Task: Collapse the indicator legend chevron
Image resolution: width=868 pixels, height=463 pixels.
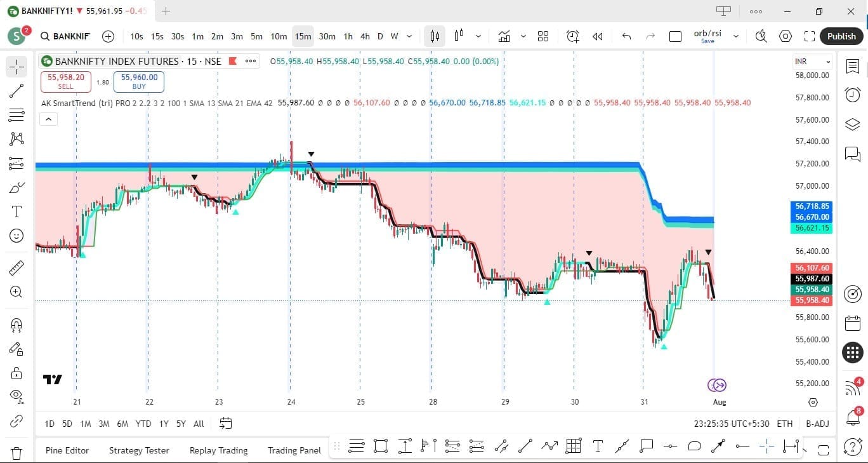Action: (x=48, y=119)
